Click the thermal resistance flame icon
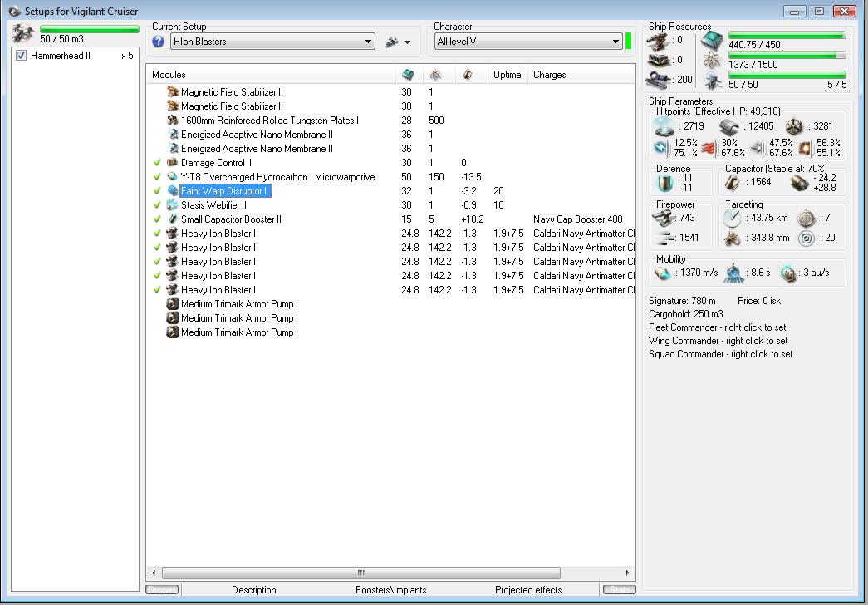The image size is (868, 605). pos(709,148)
